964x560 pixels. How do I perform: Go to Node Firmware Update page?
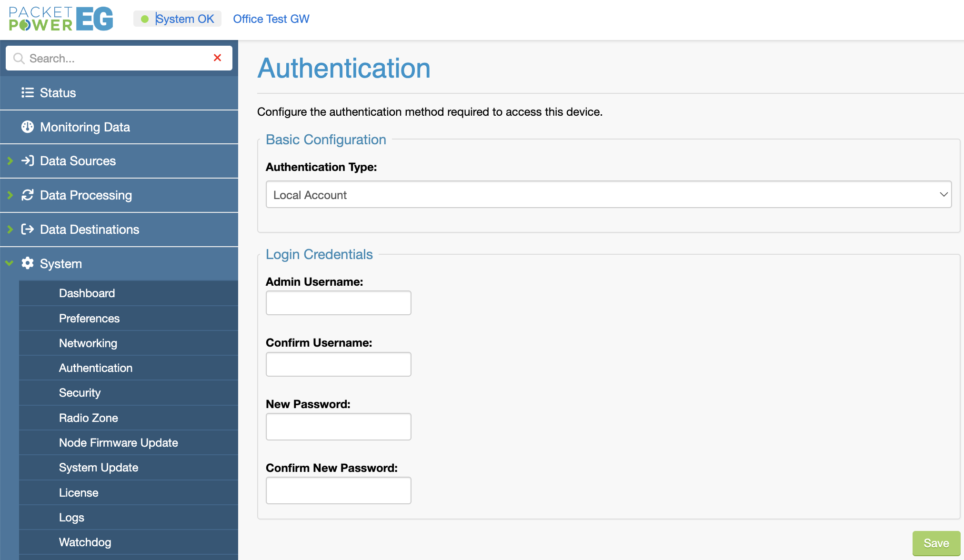[119, 443]
